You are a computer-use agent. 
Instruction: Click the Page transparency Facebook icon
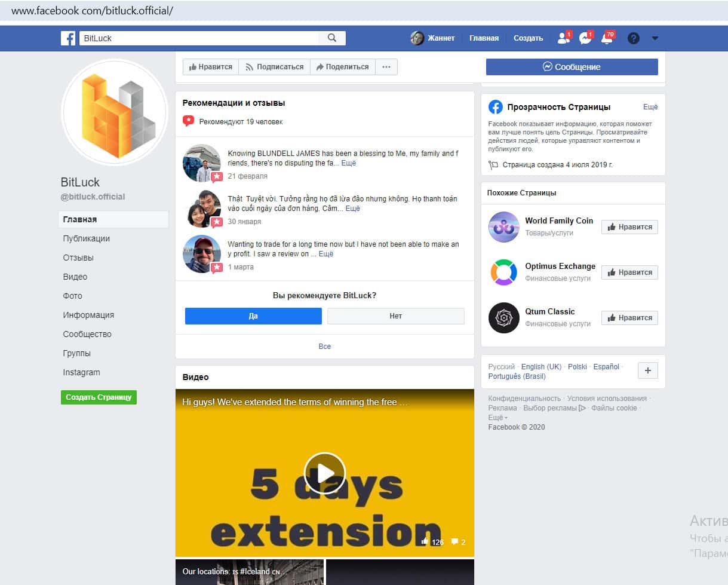click(496, 107)
